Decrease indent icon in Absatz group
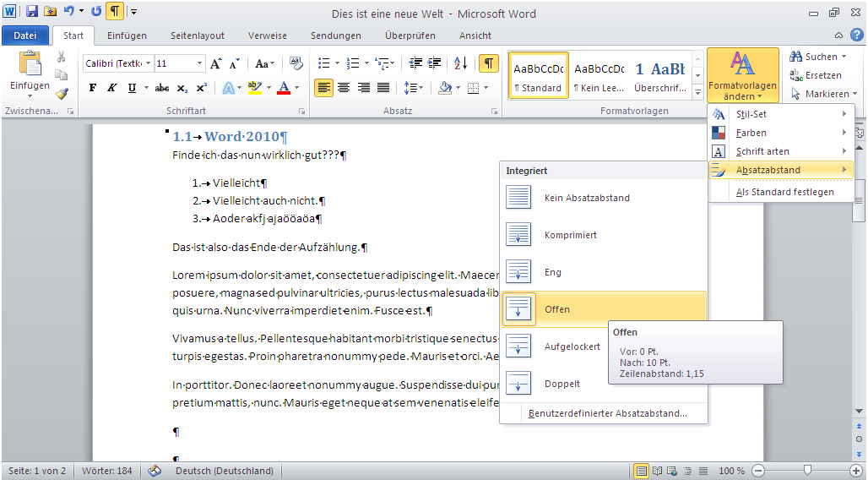Screen dimensions: 868x480 pyautogui.click(x=415, y=63)
